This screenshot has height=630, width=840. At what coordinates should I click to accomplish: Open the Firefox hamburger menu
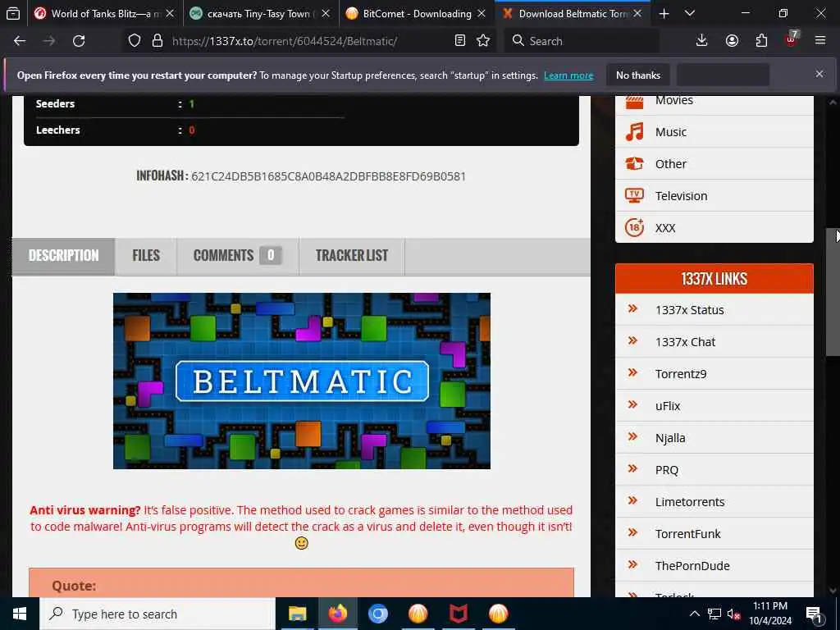coord(820,41)
